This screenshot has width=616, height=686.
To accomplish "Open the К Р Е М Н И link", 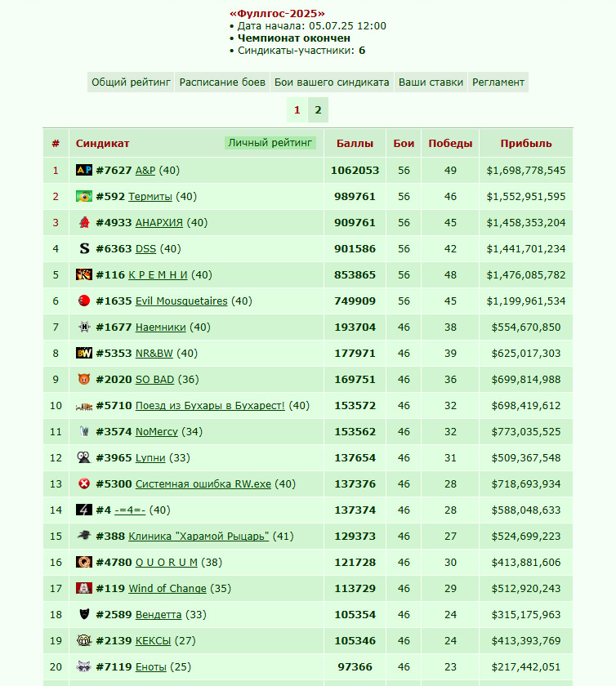I will (158, 274).
